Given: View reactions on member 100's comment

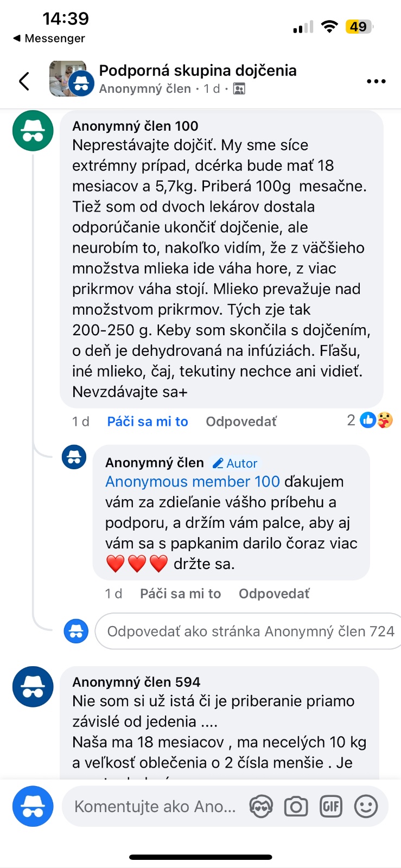Looking at the screenshot, I should tap(370, 420).
